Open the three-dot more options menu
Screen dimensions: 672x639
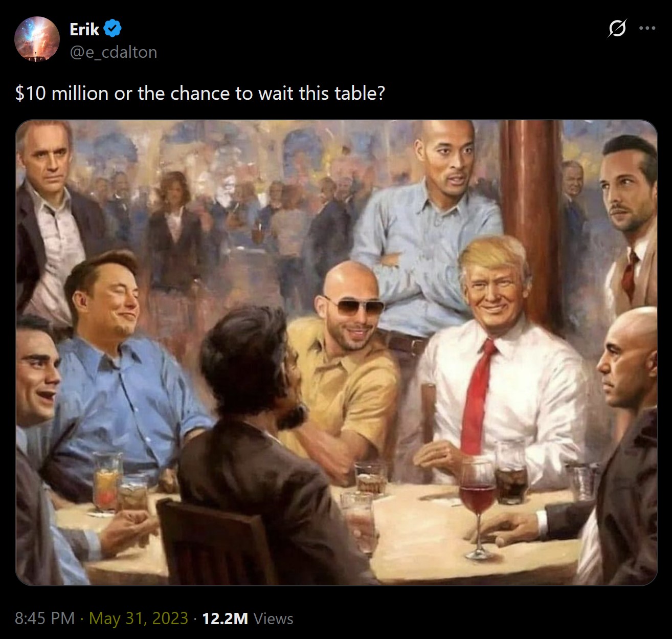click(x=647, y=29)
